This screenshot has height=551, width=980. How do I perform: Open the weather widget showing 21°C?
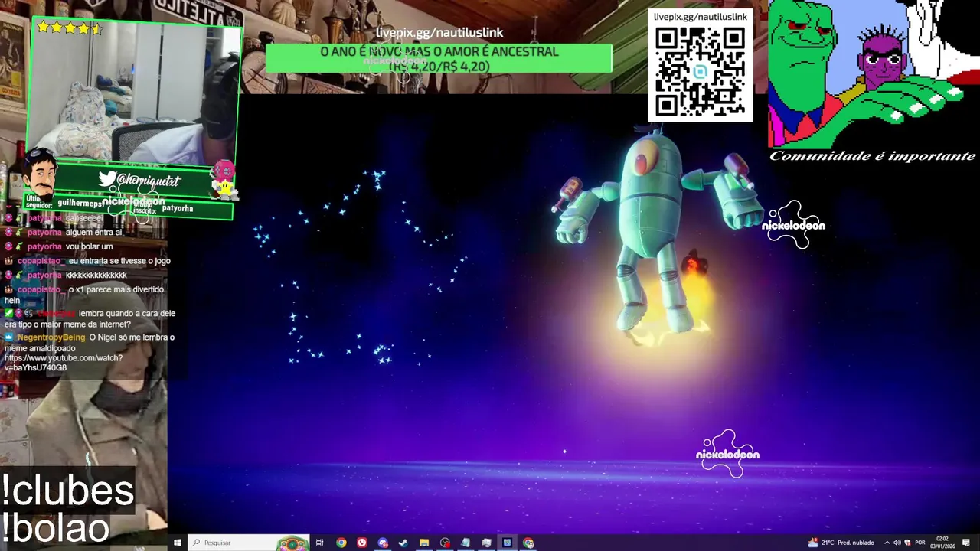(841, 543)
